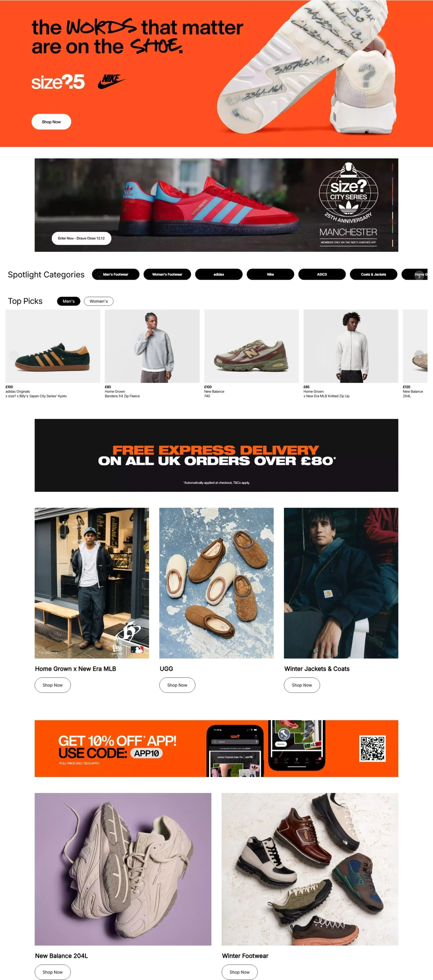Click the QR code in app banner
Image resolution: width=433 pixels, height=980 pixels.
pos(372,748)
